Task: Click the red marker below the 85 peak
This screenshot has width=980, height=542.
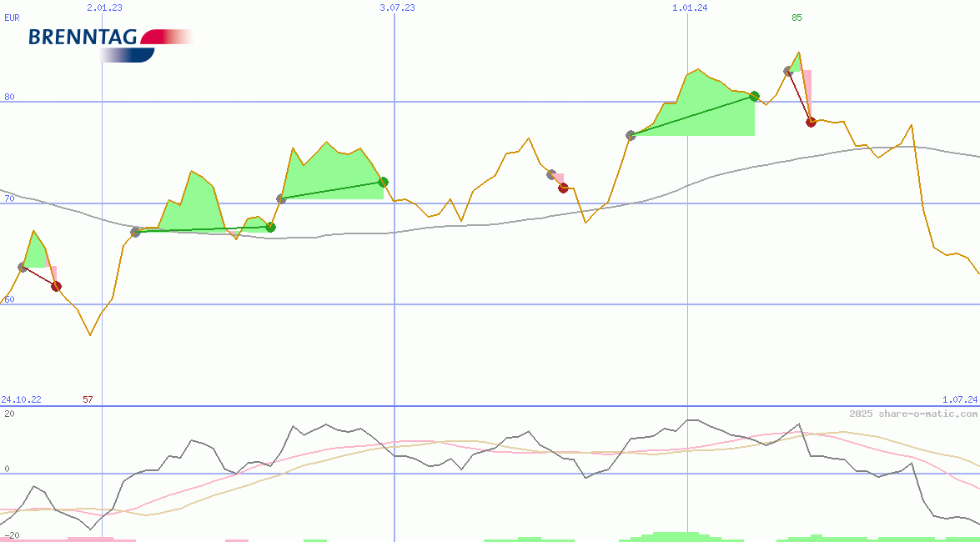Action: (x=811, y=122)
